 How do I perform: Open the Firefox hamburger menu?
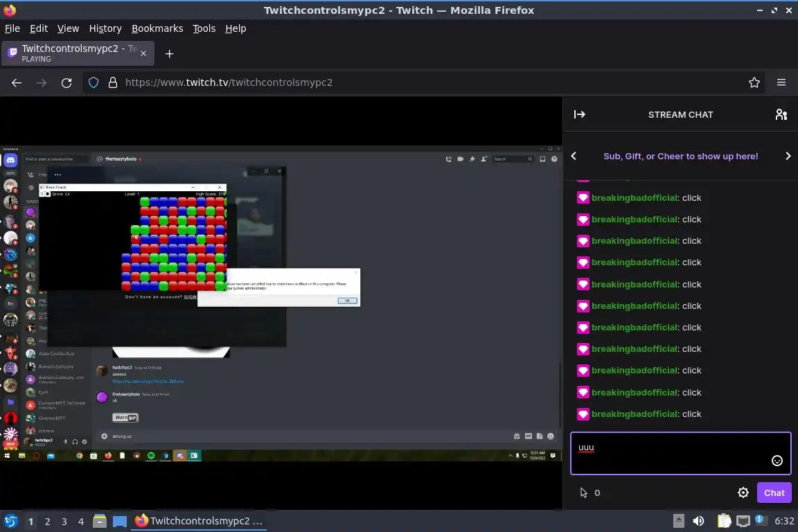(x=781, y=82)
